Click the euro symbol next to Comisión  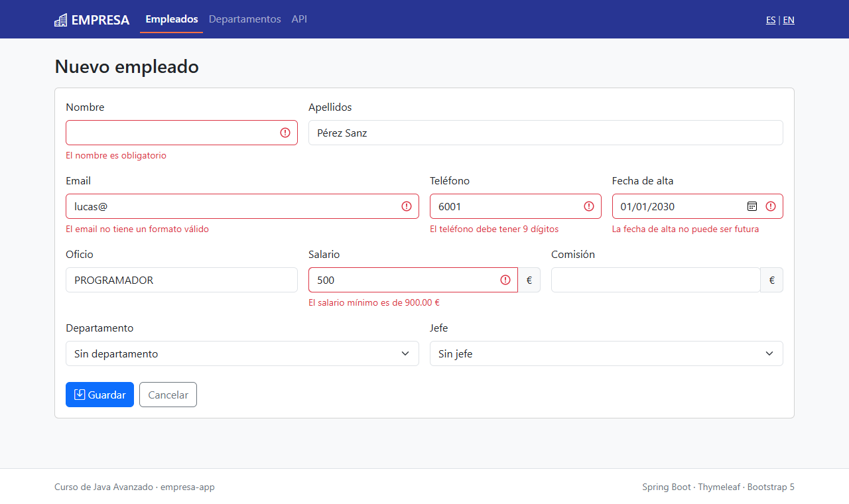(x=772, y=280)
